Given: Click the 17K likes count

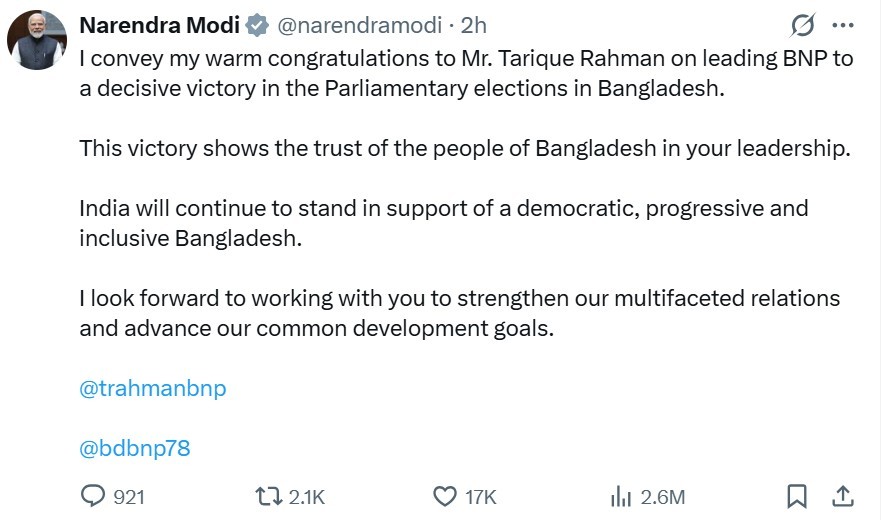Looking at the screenshot, I should point(481,497).
